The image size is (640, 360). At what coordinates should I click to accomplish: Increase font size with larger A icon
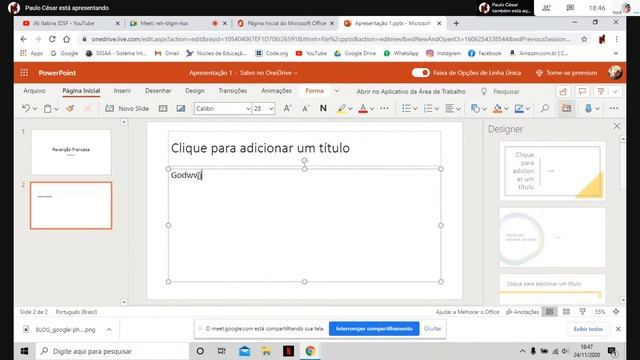click(287, 108)
